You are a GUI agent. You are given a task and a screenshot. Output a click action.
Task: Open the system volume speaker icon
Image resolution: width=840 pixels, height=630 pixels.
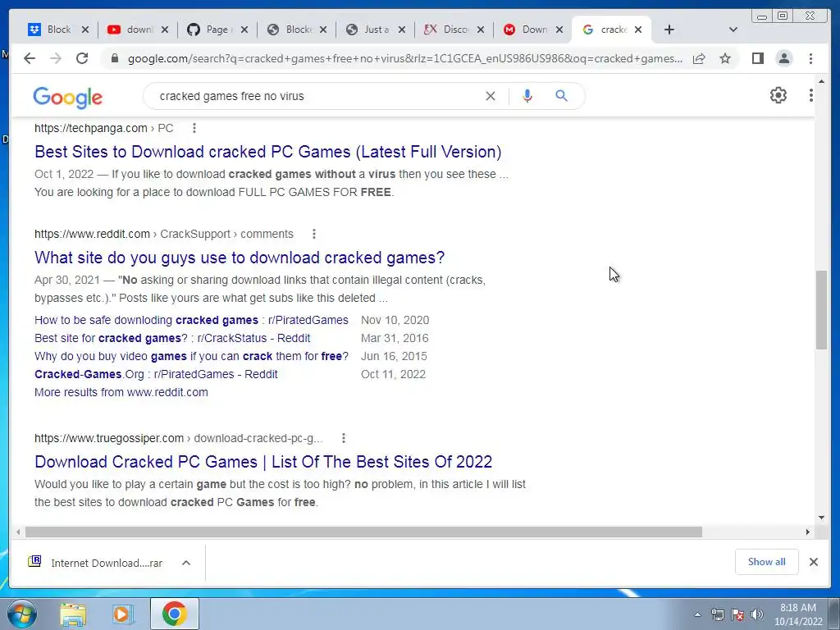click(x=756, y=614)
